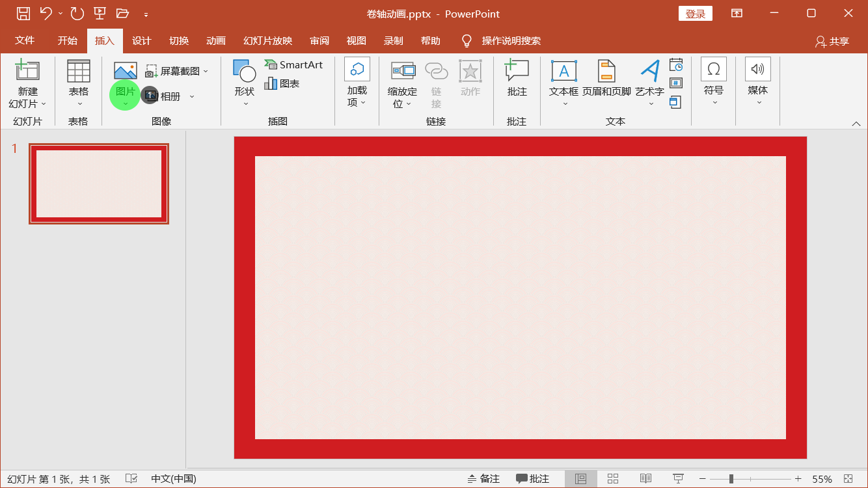Switch to the 切换 tab
This screenshot has width=868, height=488.
tap(179, 40)
